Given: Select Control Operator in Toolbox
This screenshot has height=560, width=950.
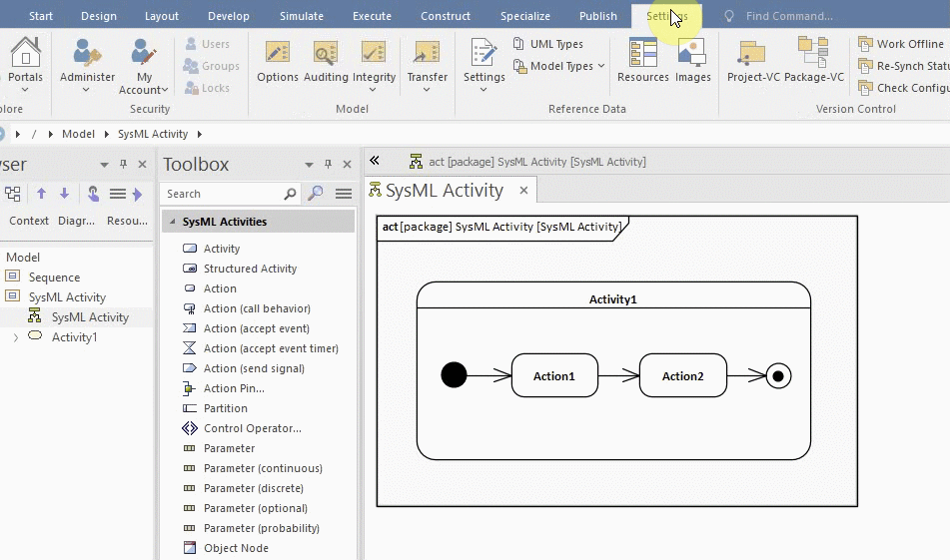Looking at the screenshot, I should [x=252, y=428].
